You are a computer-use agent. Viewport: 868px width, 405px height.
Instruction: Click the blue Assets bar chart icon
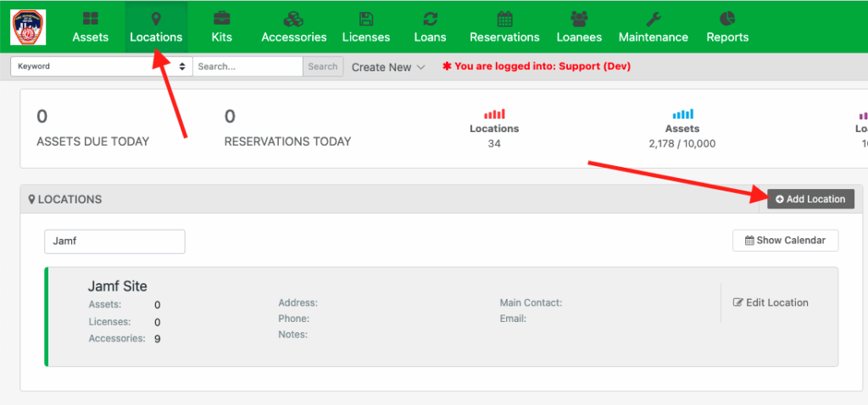click(x=682, y=114)
